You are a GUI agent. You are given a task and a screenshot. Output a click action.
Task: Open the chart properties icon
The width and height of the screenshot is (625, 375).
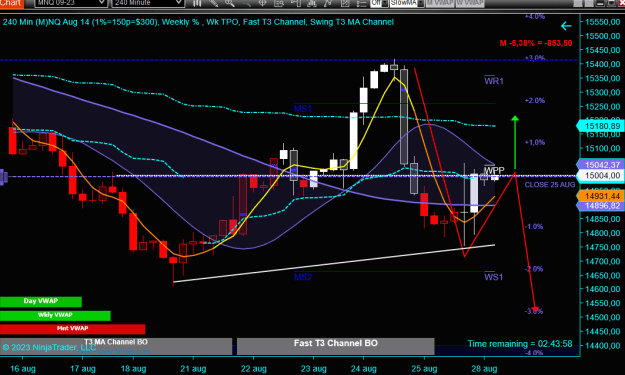tap(345, 3)
